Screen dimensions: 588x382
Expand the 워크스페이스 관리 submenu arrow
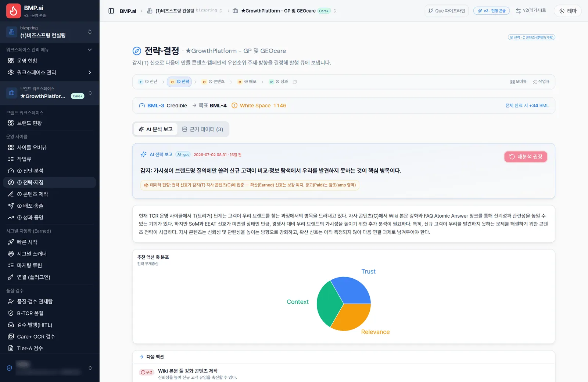(x=90, y=72)
